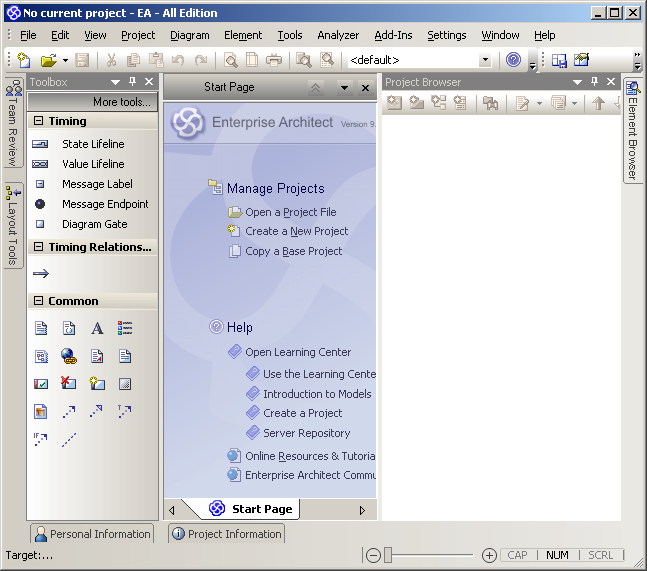This screenshot has height=571, width=647.
Task: Open the Personal Information tab
Action: coord(92,534)
